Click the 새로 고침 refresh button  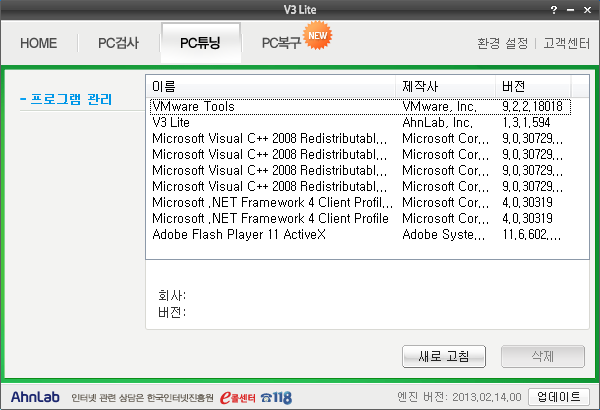point(444,356)
